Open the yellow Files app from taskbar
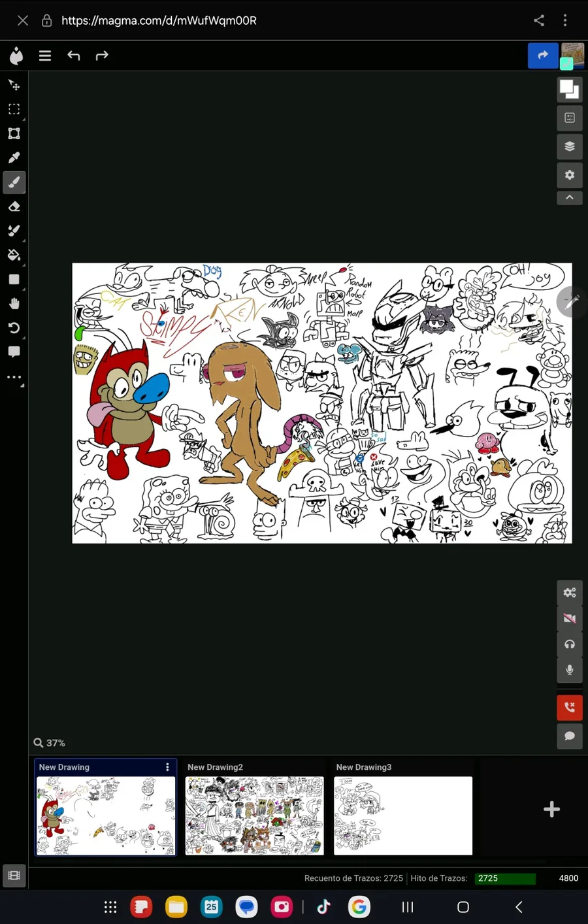The image size is (588, 924). (x=176, y=907)
